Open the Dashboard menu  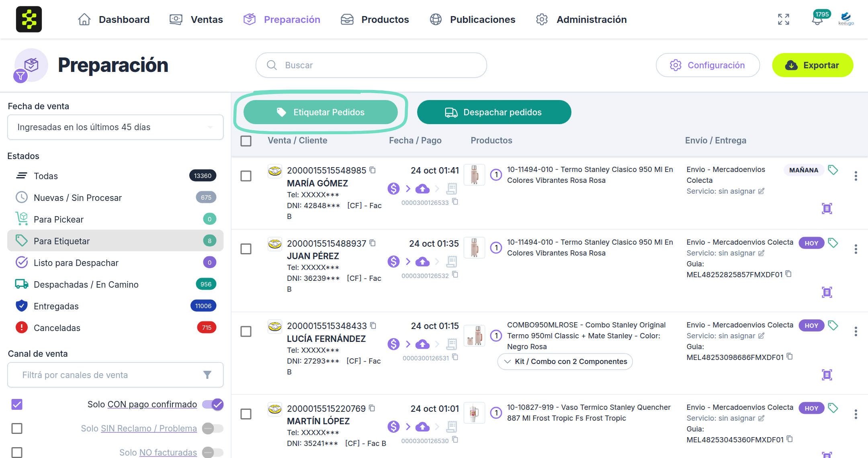click(114, 19)
